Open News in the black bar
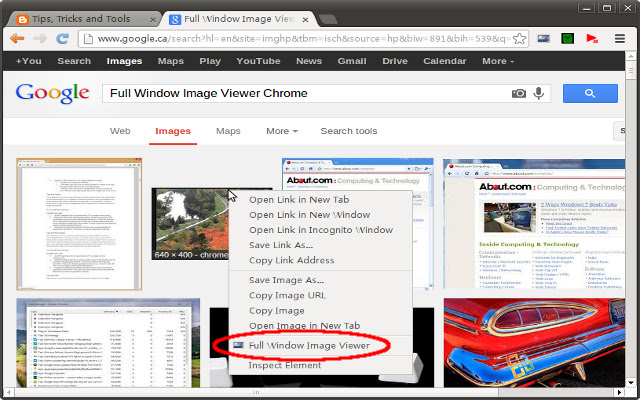 coord(309,61)
